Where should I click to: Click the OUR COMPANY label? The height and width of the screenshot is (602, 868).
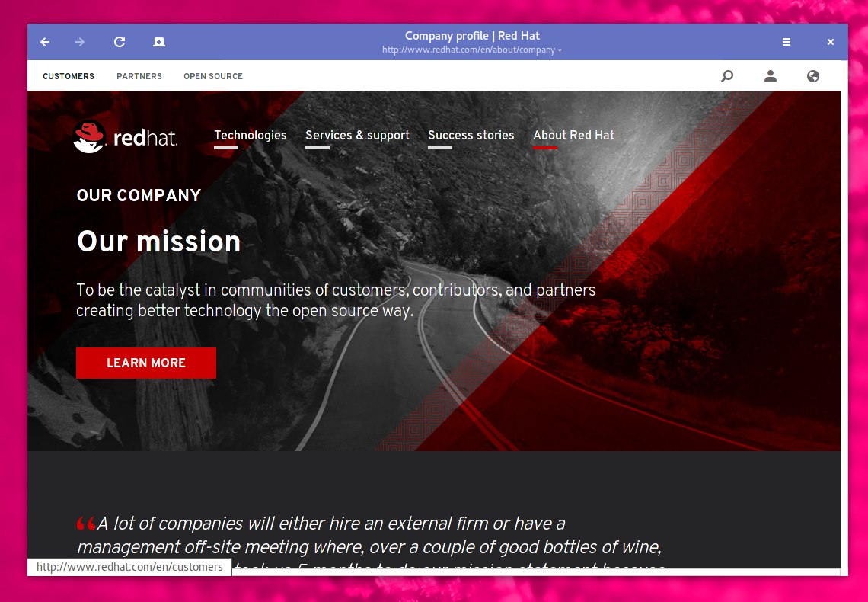(x=139, y=195)
